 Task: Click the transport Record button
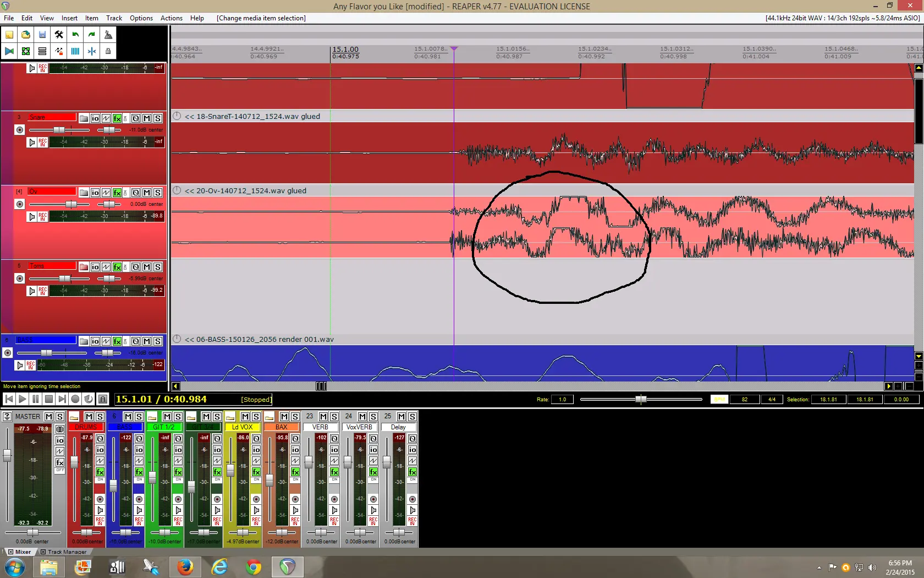pyautogui.click(x=75, y=399)
